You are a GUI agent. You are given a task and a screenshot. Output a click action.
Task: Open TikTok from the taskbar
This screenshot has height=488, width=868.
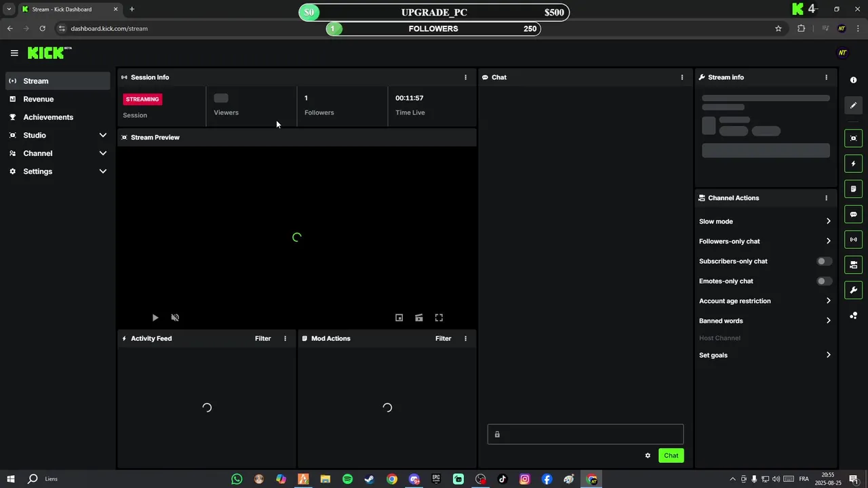click(x=502, y=479)
